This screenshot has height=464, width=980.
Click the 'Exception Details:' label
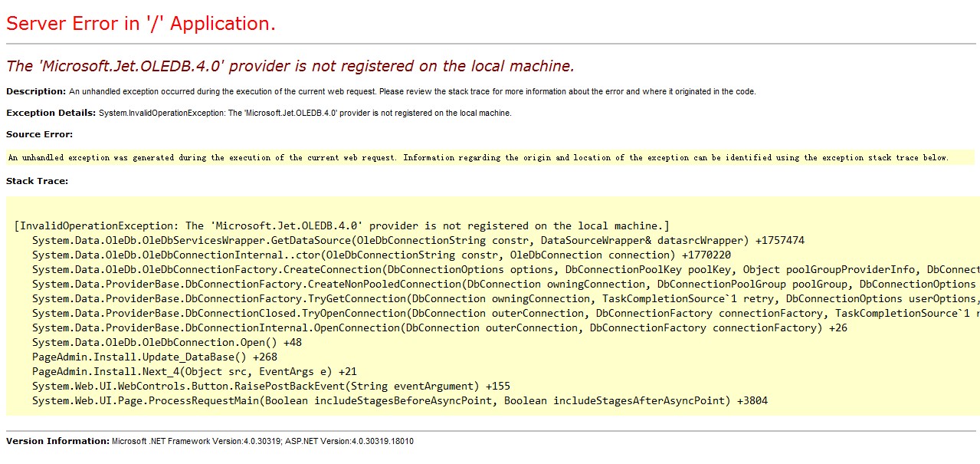[51, 113]
